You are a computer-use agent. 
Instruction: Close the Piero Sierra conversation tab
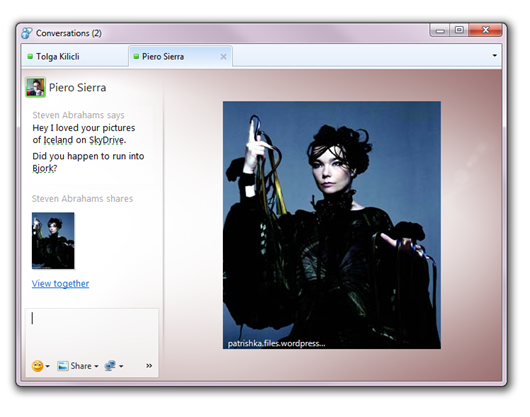click(x=223, y=57)
